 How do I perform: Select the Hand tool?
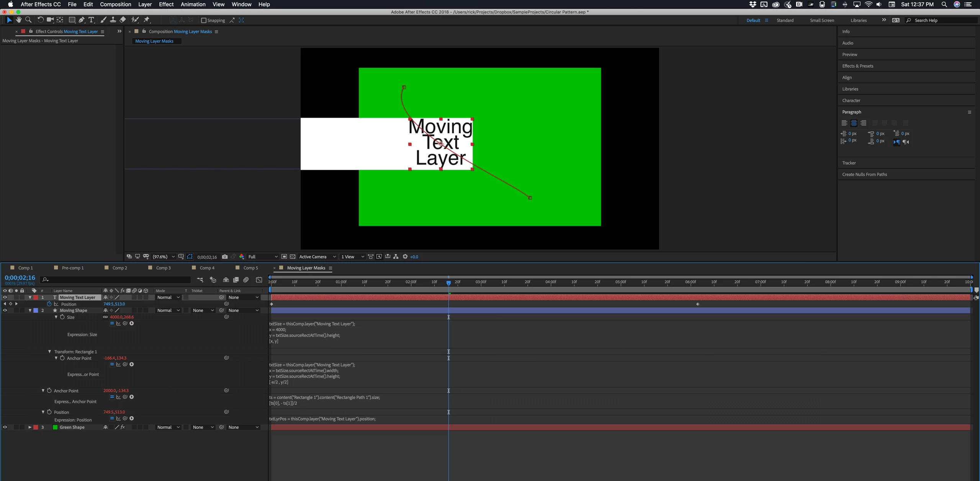pyautogui.click(x=19, y=20)
